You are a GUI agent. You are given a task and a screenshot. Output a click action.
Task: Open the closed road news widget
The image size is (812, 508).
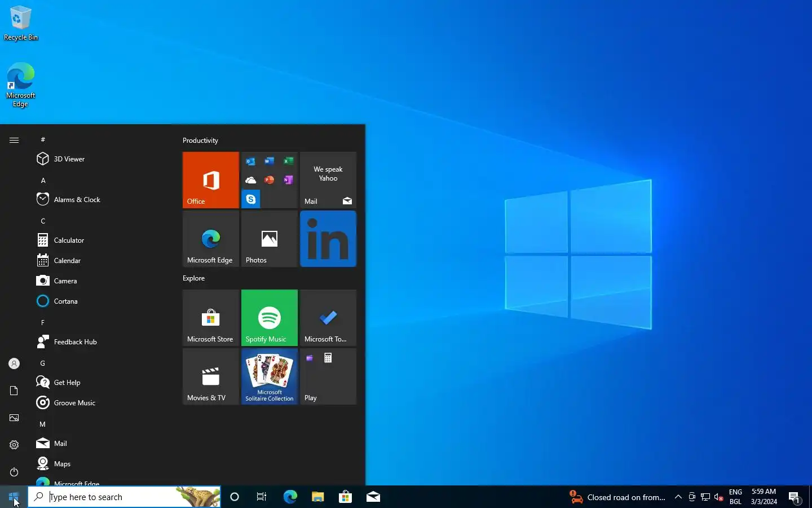[x=617, y=497]
